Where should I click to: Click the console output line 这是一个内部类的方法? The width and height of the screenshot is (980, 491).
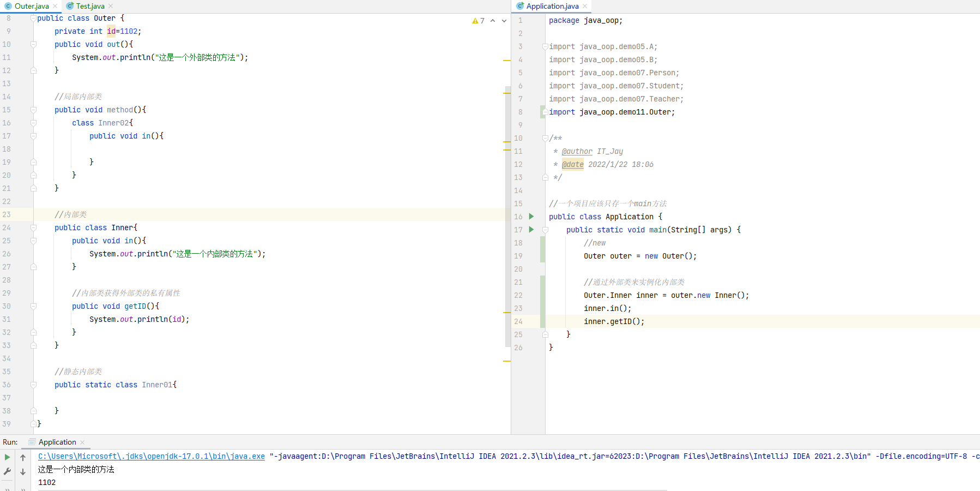[x=76, y=470]
